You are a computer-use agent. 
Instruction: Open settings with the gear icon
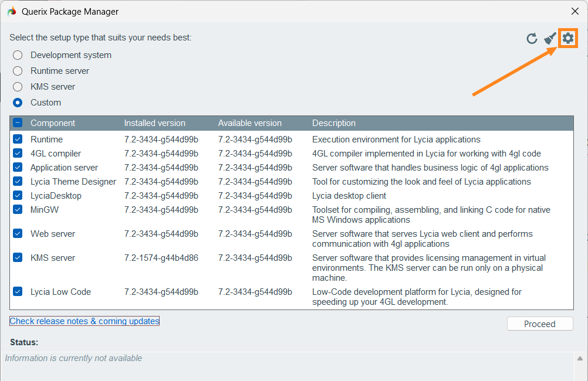(x=567, y=39)
